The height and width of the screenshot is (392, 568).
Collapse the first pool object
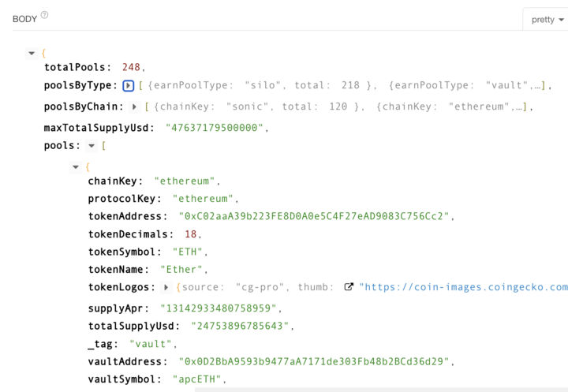click(76, 167)
